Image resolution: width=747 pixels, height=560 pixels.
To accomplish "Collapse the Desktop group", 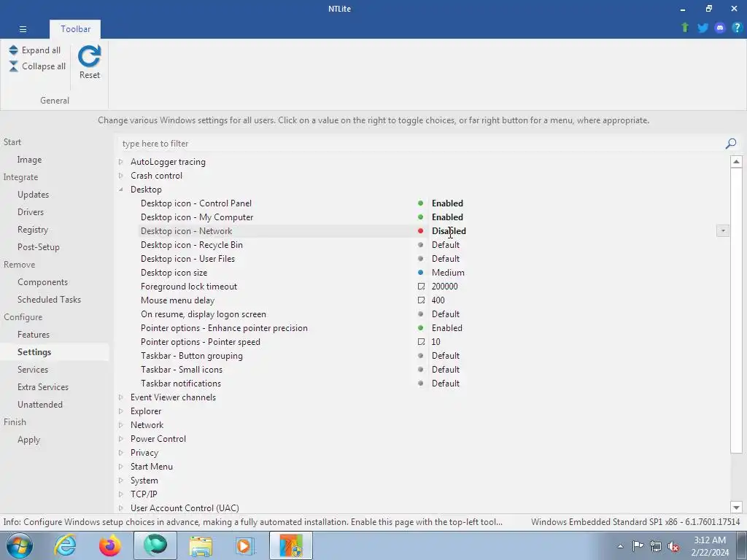I will 121,190.
